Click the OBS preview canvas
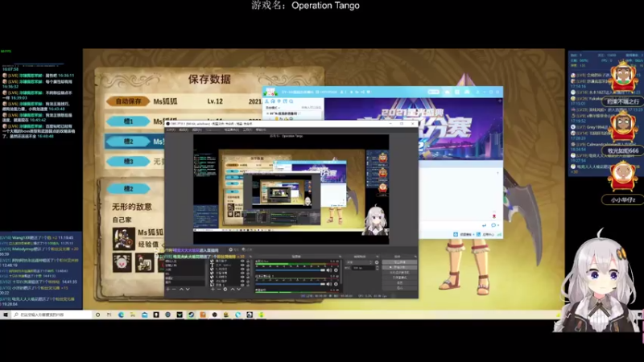The width and height of the screenshot is (644, 362). (x=291, y=189)
